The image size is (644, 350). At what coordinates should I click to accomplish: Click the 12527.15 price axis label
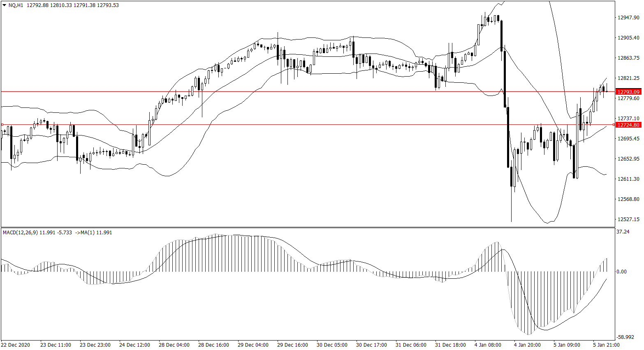tap(628, 219)
